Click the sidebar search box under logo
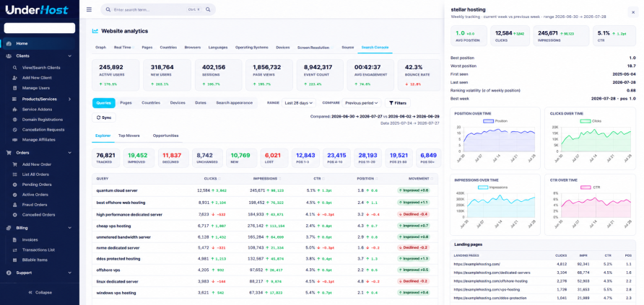The height and width of the screenshot is (305, 644). click(40, 28)
